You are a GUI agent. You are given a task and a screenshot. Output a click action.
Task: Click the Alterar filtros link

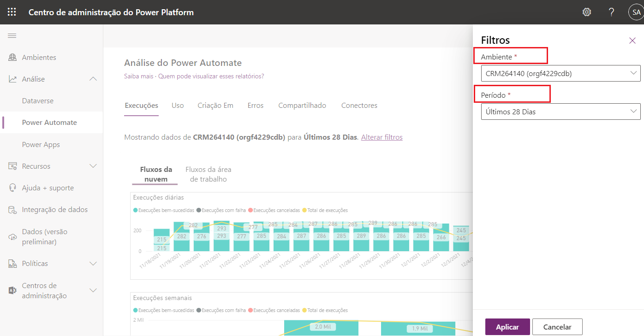[382, 137]
